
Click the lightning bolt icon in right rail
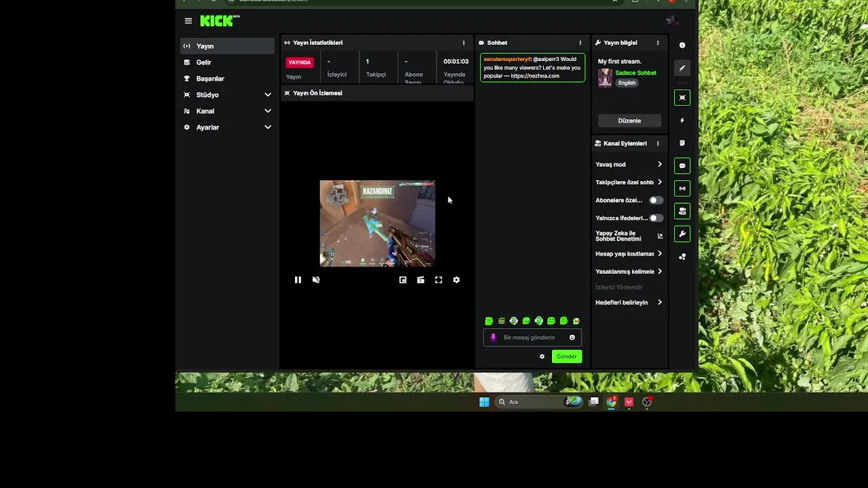tap(682, 121)
